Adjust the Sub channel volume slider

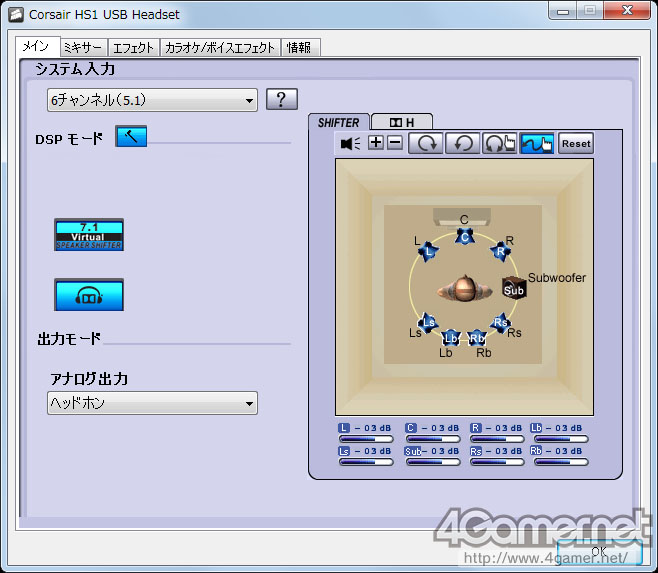[433, 462]
